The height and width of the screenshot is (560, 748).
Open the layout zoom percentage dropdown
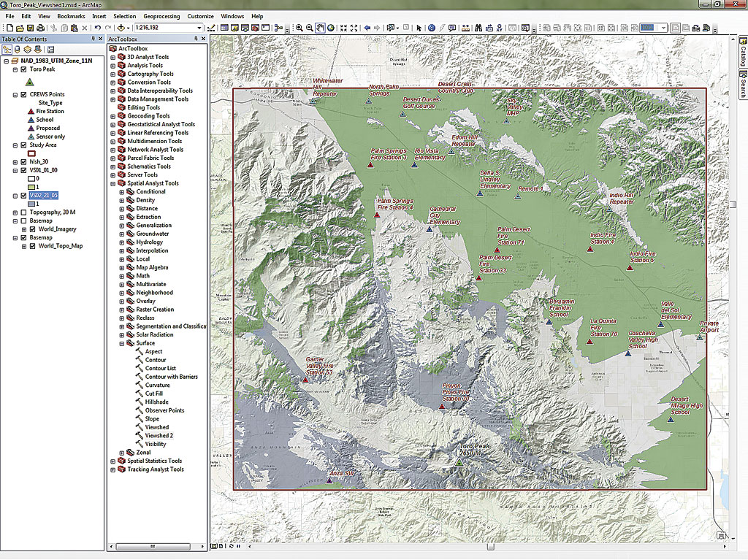pyautogui.click(x=663, y=28)
